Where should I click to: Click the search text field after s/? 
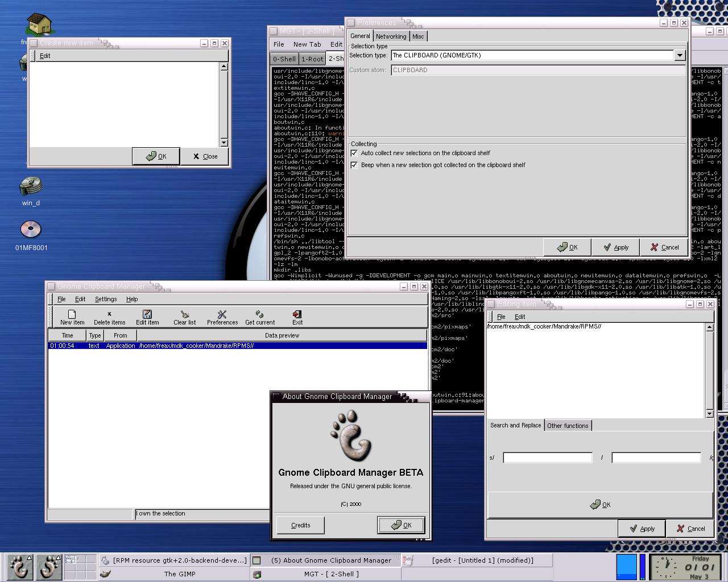click(x=547, y=457)
